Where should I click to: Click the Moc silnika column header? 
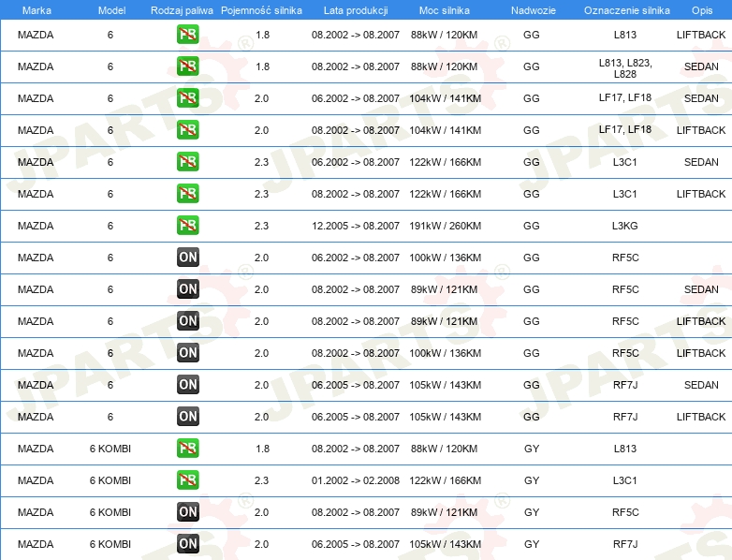point(445,10)
